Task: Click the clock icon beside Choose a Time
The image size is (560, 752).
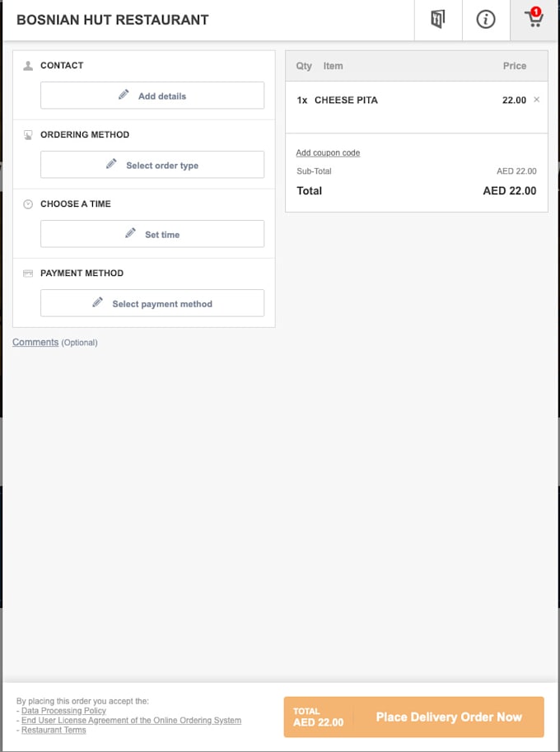Action: coord(28,204)
